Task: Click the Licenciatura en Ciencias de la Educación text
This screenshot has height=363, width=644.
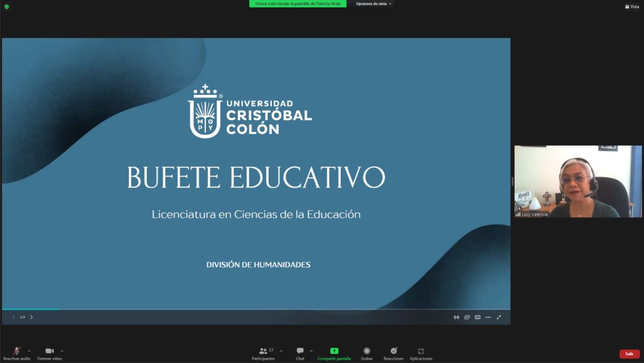Action: click(x=256, y=214)
